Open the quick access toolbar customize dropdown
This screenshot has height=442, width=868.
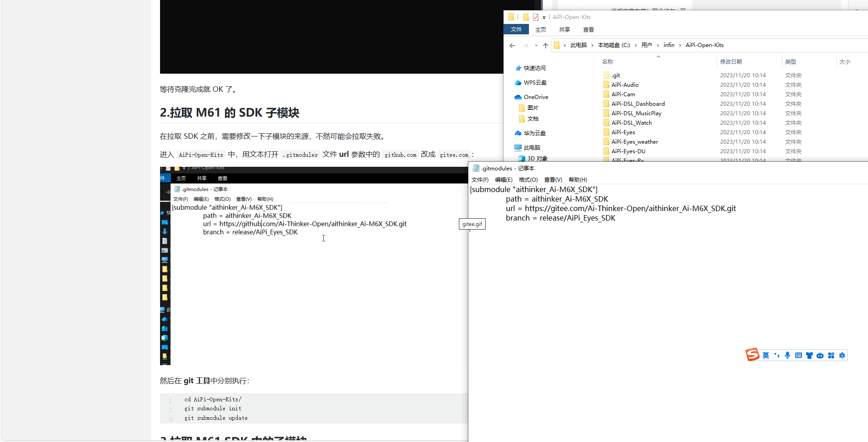click(544, 17)
